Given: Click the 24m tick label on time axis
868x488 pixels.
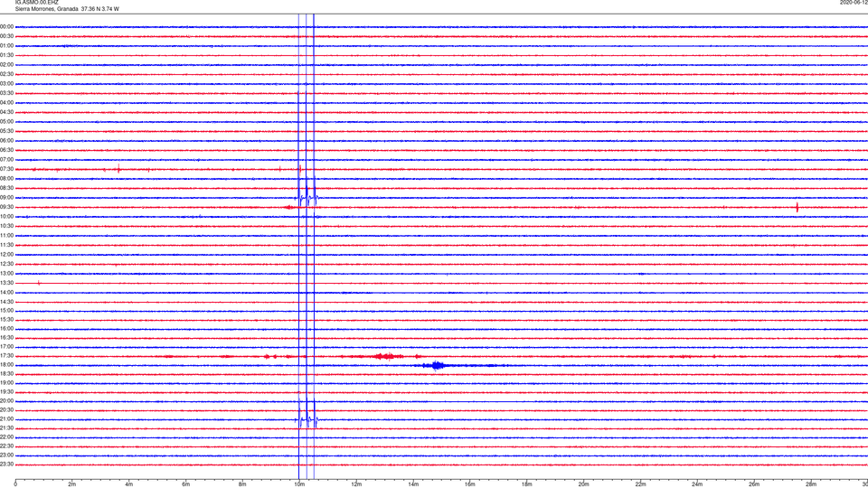Looking at the screenshot, I should pyautogui.click(x=697, y=484).
